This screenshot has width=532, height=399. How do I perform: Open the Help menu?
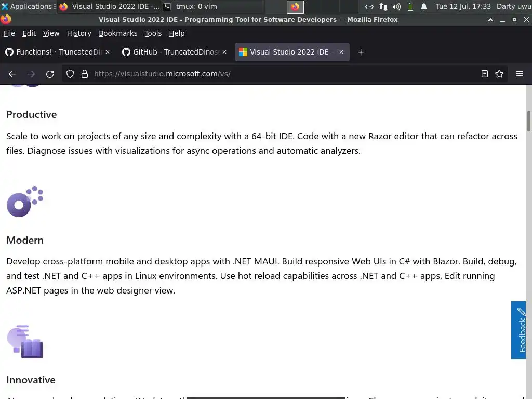[x=177, y=33]
